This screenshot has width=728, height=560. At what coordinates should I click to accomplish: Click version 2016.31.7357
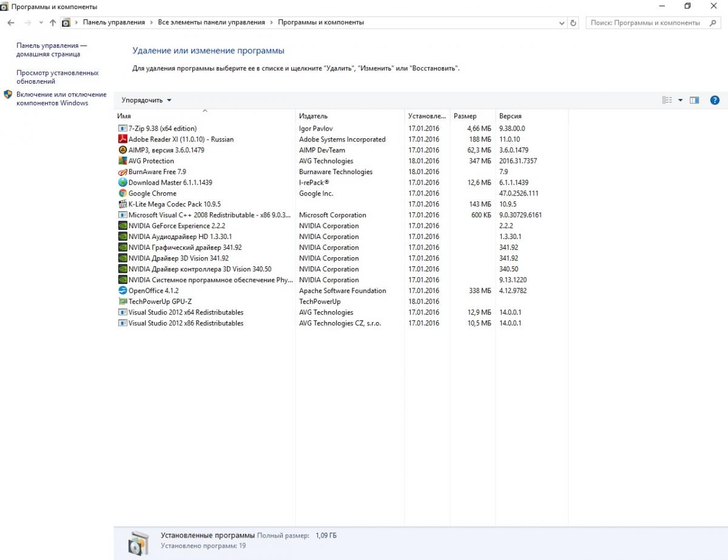(x=518, y=161)
